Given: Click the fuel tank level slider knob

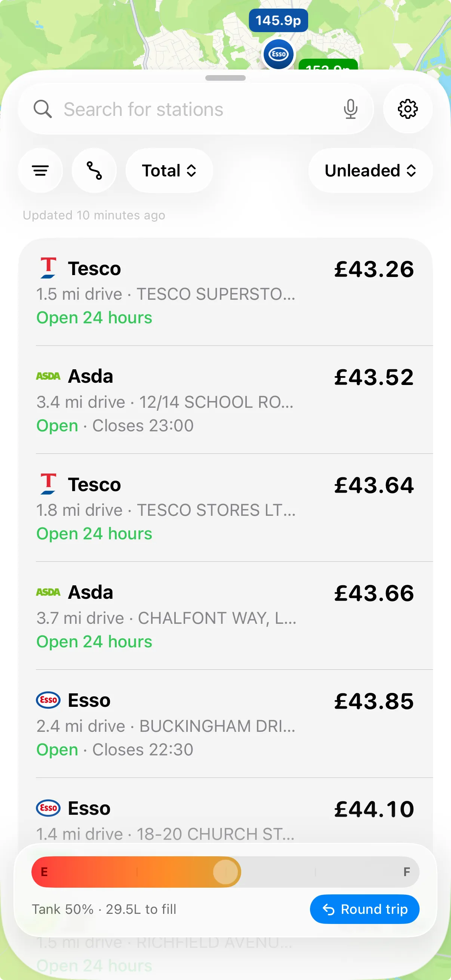Looking at the screenshot, I should [226, 872].
